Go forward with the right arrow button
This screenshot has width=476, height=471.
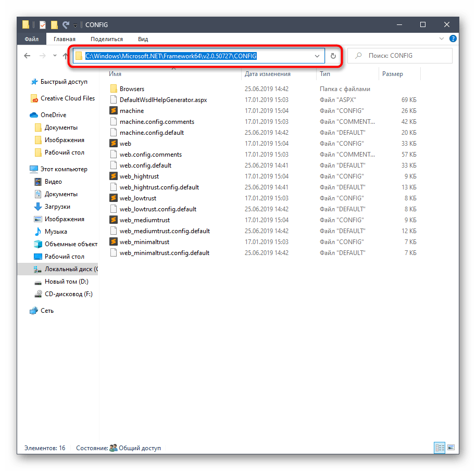[43, 56]
